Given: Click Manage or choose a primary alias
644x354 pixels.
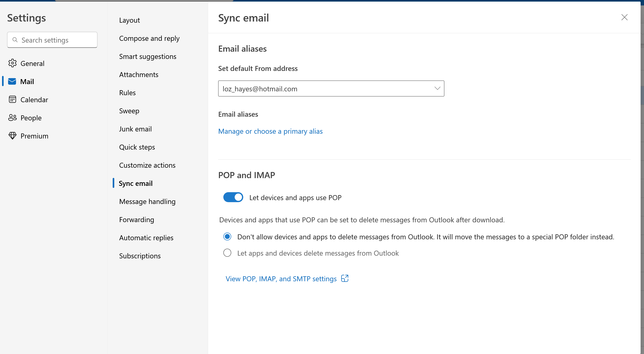Looking at the screenshot, I should coord(270,131).
